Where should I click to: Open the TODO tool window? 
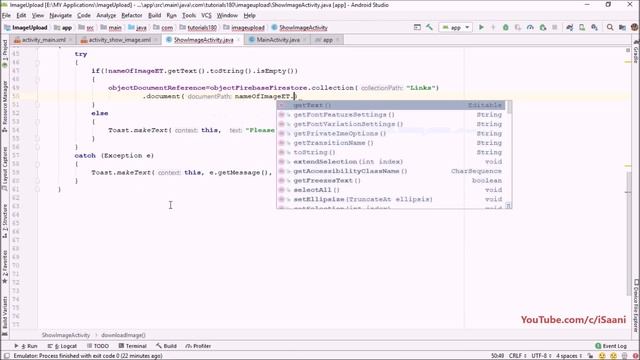(x=98, y=346)
